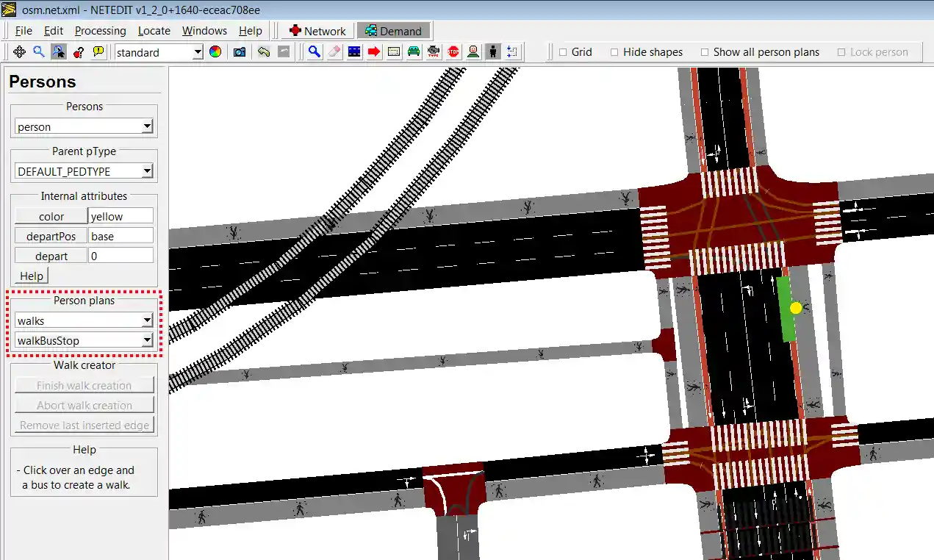Open the Parent pType DEFAULT_PEDTYPE dropdown
The image size is (934, 560).
pyautogui.click(x=147, y=171)
